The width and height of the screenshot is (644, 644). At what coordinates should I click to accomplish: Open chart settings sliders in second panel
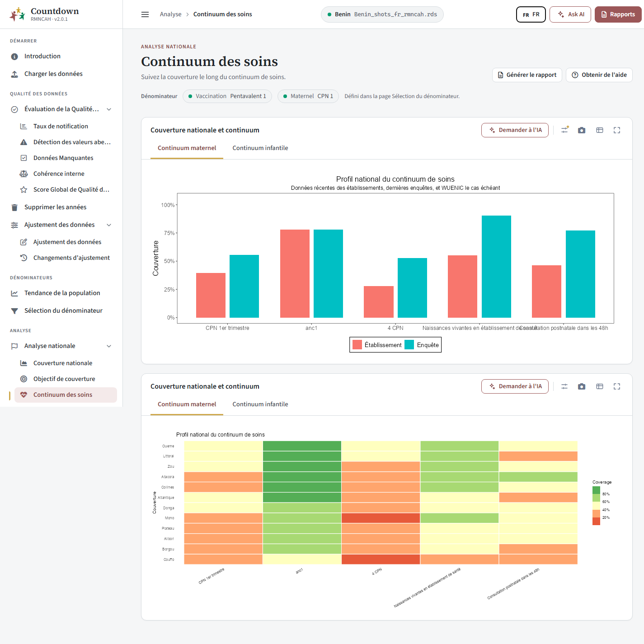564,386
